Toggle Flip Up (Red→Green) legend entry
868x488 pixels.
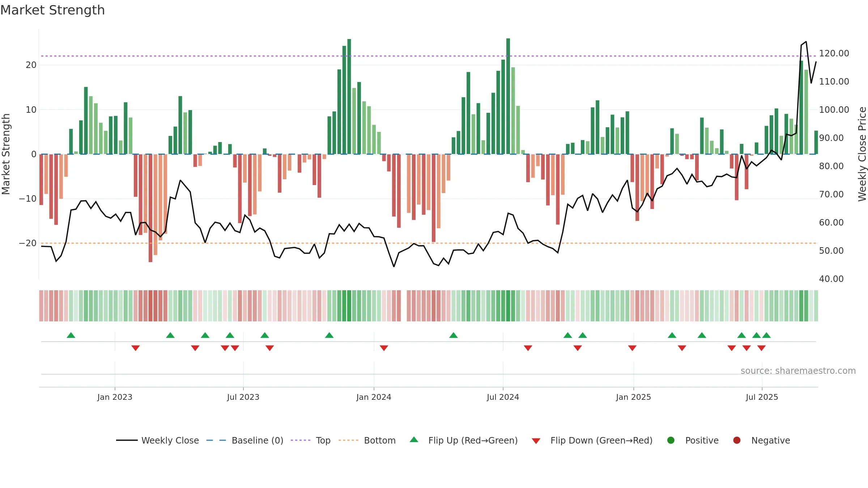(464, 440)
